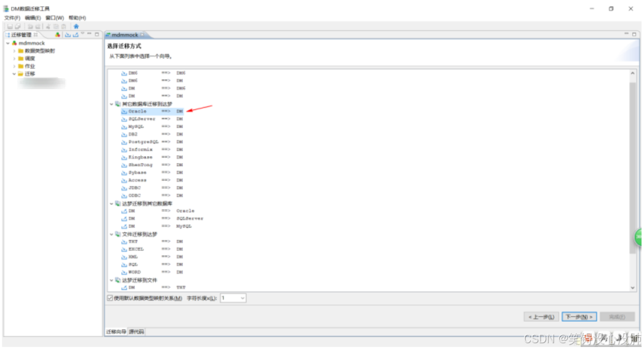Click the colored project icon in 迁移管理 toolbar
This screenshot has width=644, height=350.
coord(57,35)
